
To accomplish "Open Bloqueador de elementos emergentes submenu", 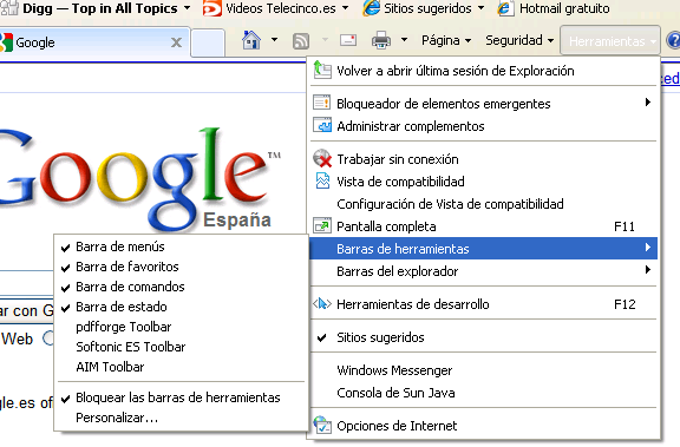I will tap(484, 103).
